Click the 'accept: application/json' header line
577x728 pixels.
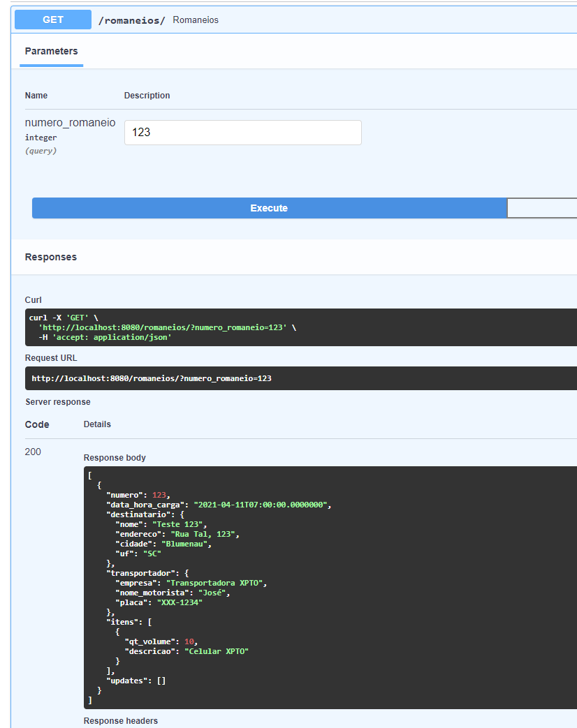[105, 337]
